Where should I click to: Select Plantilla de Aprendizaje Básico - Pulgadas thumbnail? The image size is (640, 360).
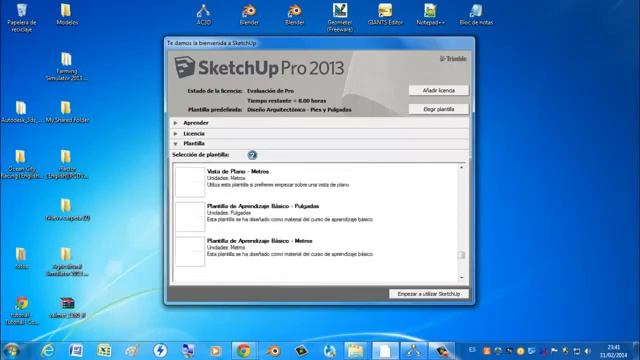coord(190,216)
